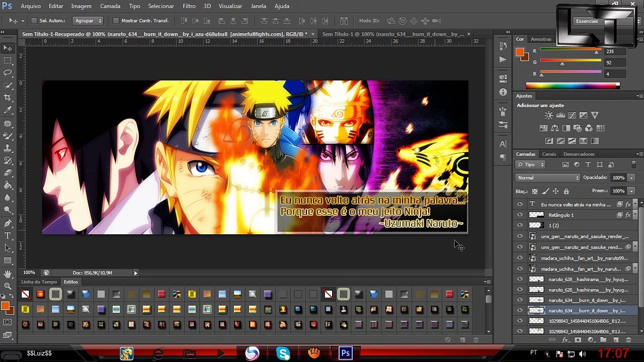Open the Ajustes panel options menu

click(639, 96)
